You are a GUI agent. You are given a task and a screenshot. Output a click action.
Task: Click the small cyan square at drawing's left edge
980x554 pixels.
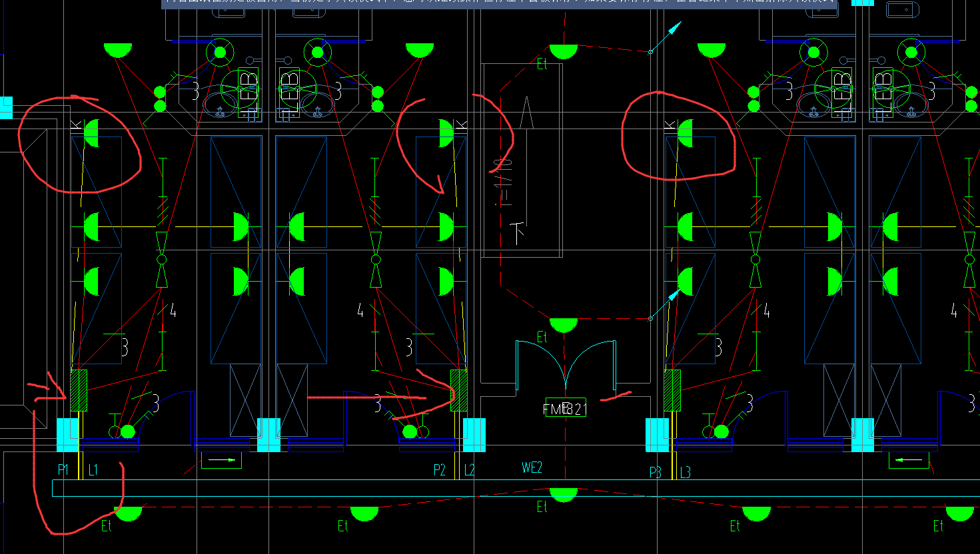tap(6, 108)
